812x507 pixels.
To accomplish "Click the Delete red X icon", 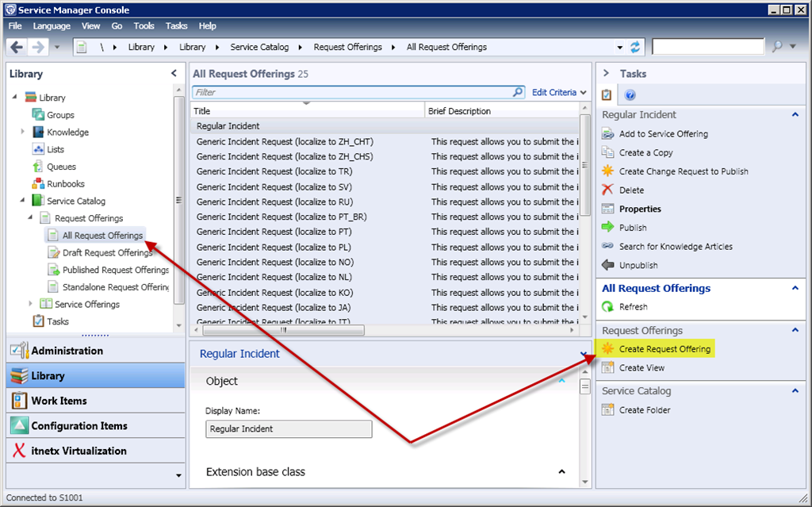I will (608, 190).
